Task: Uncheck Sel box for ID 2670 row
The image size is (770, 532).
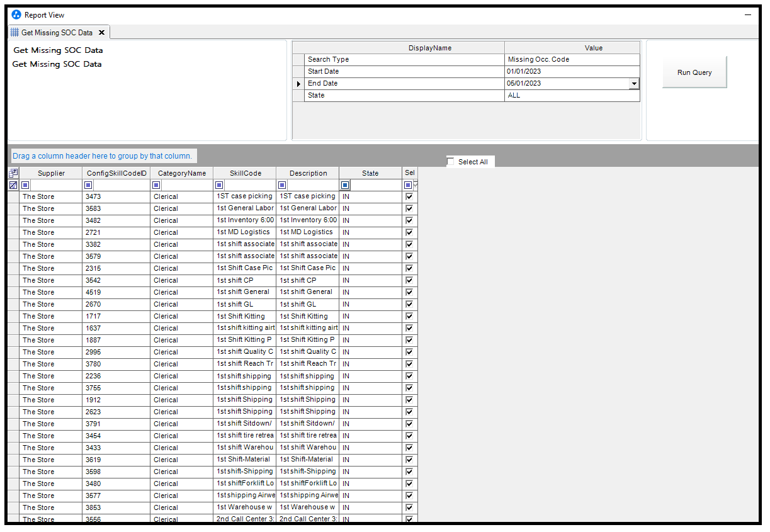Action: [409, 304]
